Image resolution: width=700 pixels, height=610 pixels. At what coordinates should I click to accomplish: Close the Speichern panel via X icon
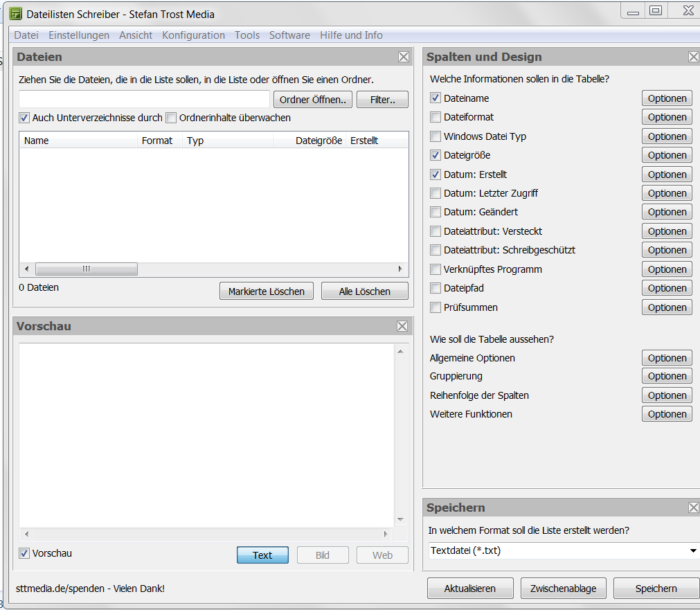coord(693,508)
